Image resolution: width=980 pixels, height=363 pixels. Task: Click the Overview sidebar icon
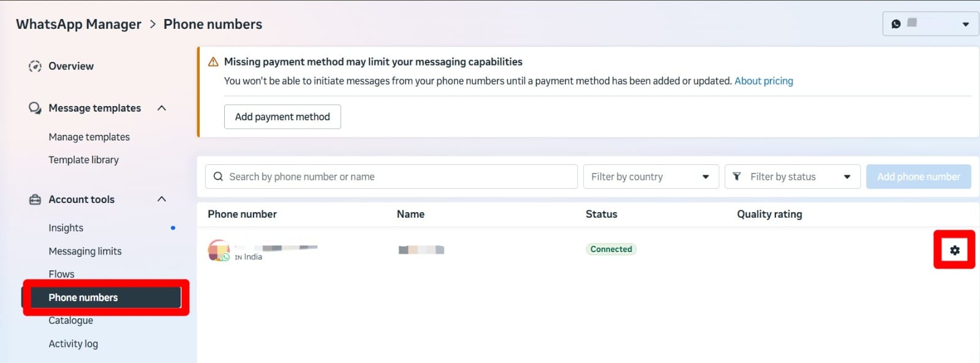click(35, 66)
